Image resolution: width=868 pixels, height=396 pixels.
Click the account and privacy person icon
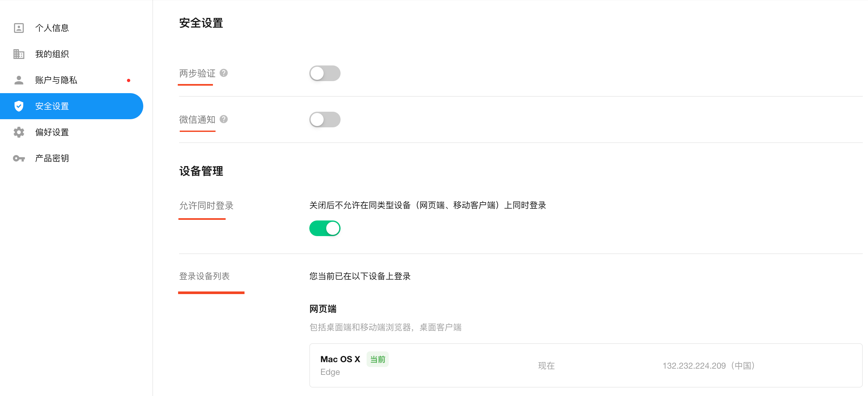tap(19, 80)
